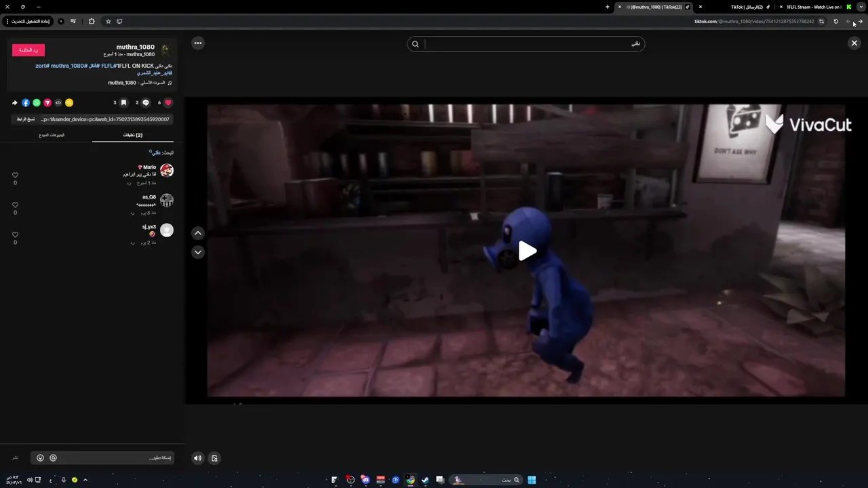
Task: Insert a mention with the @ icon
Action: pos(53,458)
